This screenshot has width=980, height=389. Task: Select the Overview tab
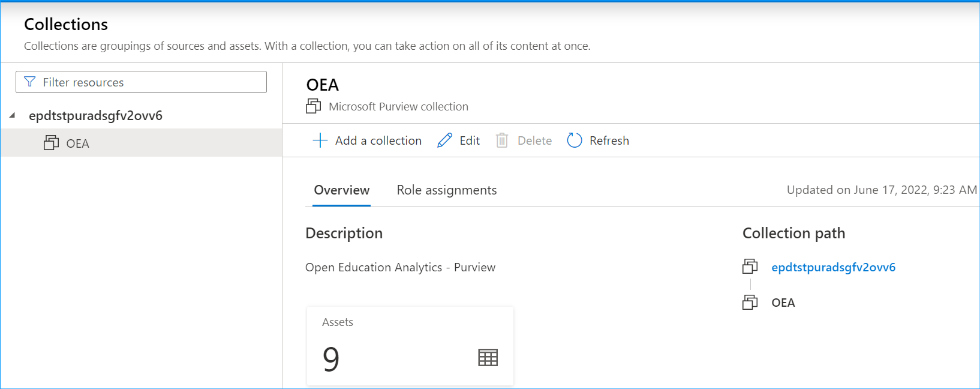(342, 190)
